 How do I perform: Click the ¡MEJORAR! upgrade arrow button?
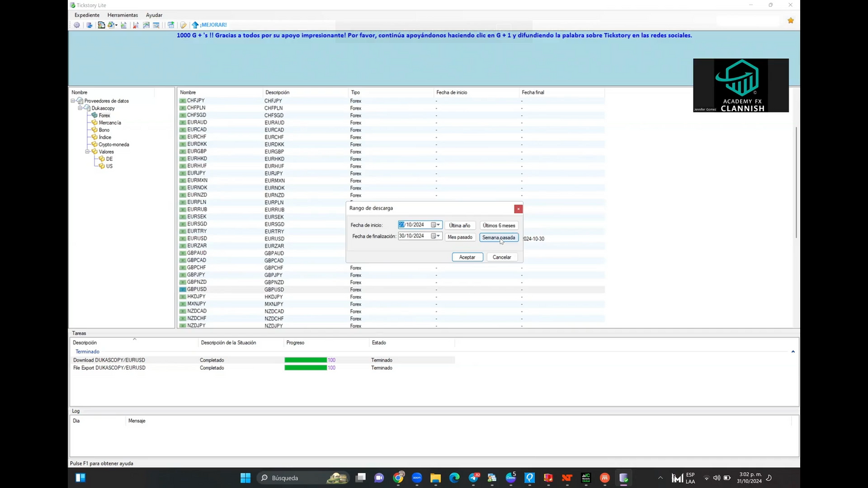(209, 25)
